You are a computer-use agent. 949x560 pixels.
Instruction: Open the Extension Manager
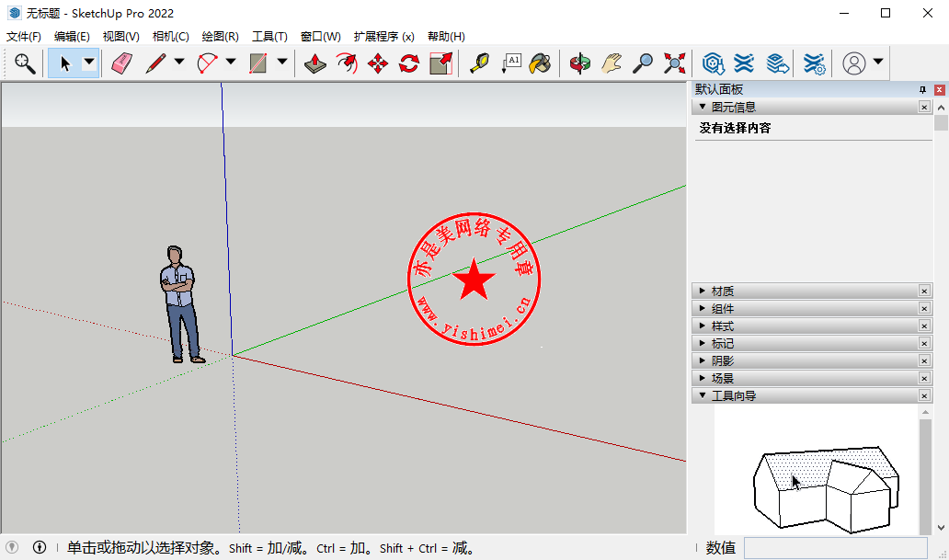(814, 63)
